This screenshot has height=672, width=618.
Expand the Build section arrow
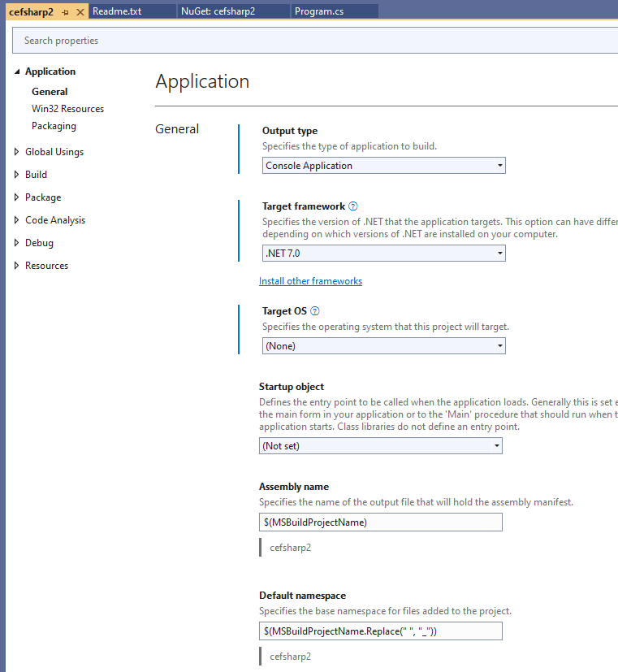coord(17,175)
